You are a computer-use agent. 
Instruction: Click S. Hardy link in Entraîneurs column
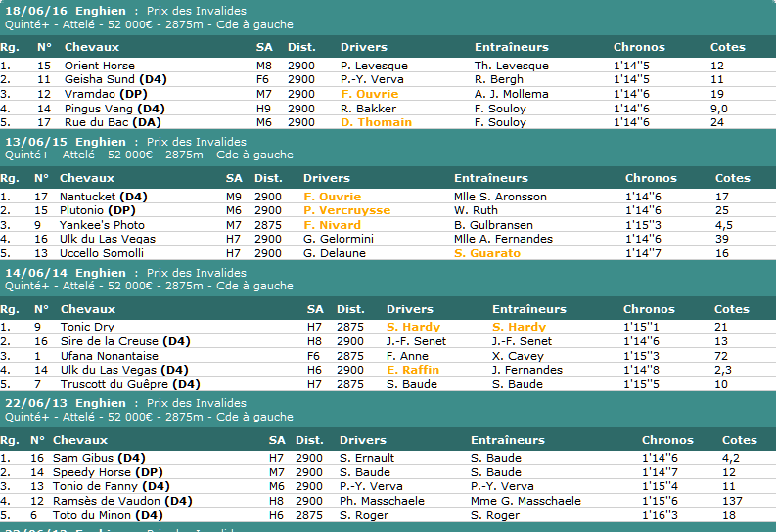coord(519,327)
